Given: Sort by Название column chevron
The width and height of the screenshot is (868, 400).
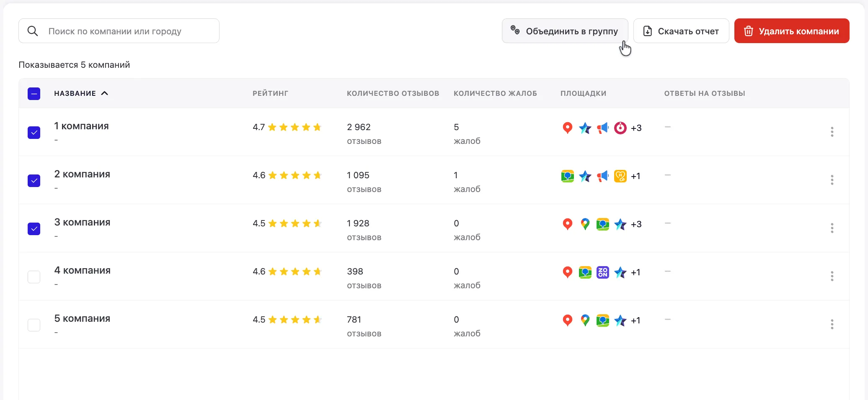Looking at the screenshot, I should click(x=105, y=93).
